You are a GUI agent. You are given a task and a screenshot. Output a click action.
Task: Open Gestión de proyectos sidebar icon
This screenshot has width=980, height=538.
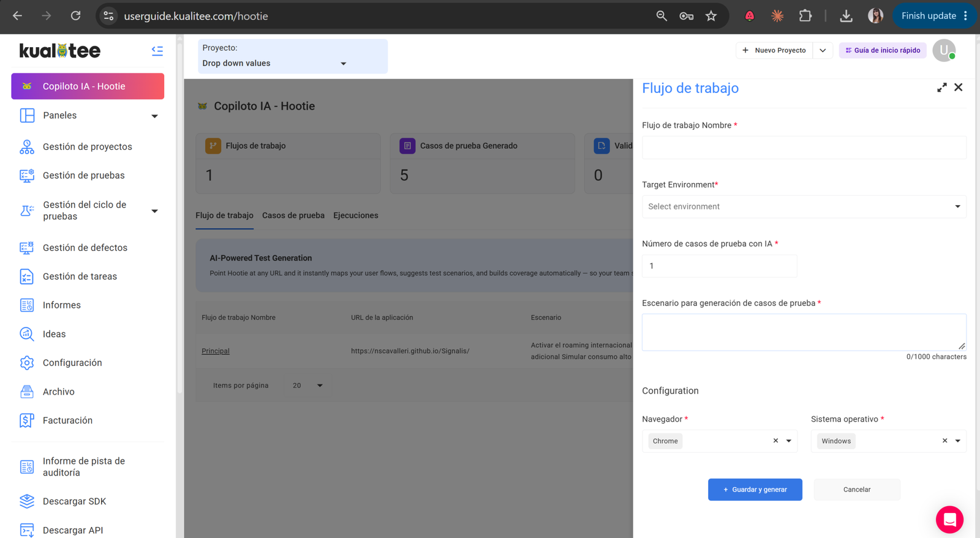27,147
